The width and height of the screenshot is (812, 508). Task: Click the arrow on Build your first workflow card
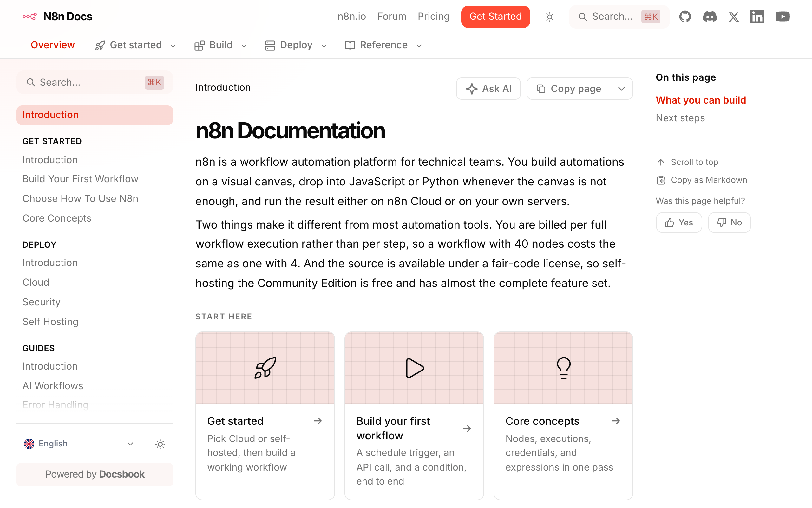(x=466, y=428)
